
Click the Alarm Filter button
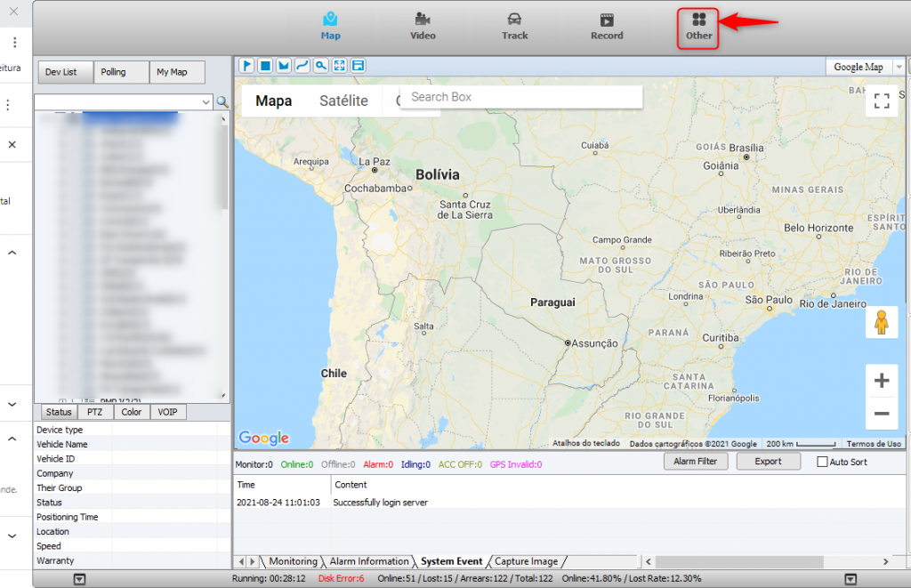696,462
